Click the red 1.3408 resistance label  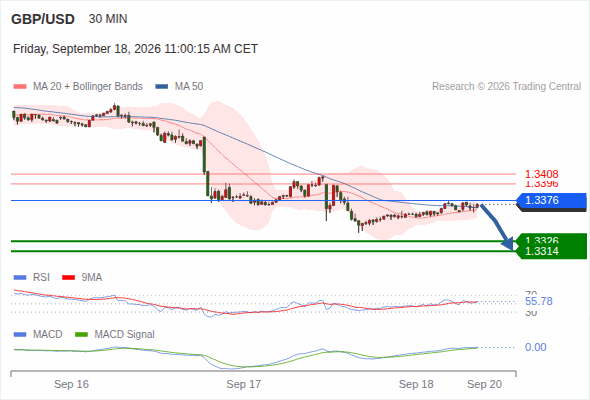pyautogui.click(x=541, y=174)
